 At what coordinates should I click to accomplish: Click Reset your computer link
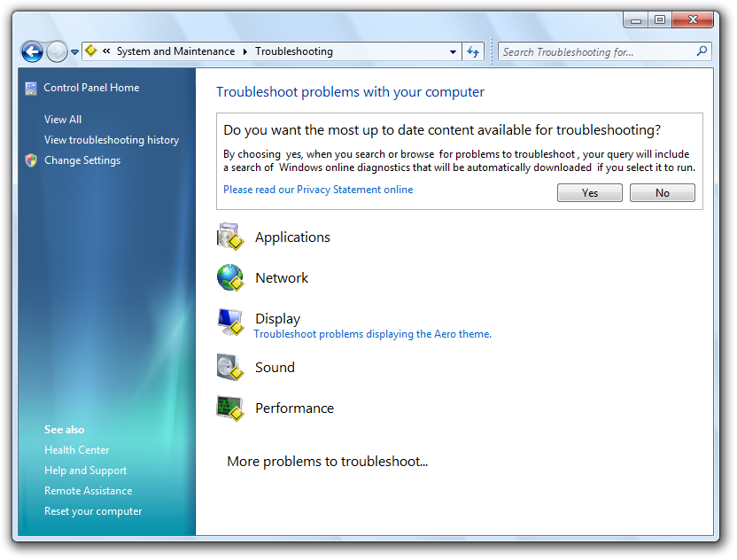[x=93, y=511]
